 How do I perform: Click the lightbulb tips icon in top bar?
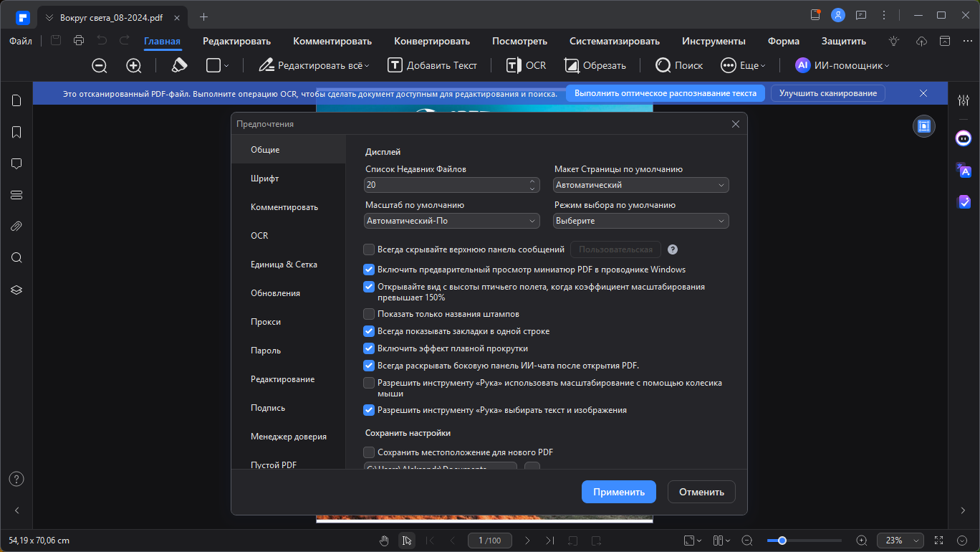894,41
